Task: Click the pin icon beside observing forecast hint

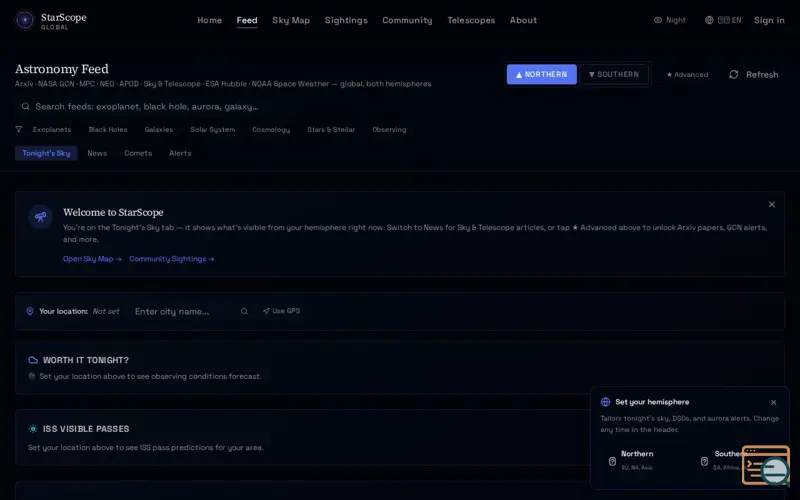Action: [x=32, y=376]
